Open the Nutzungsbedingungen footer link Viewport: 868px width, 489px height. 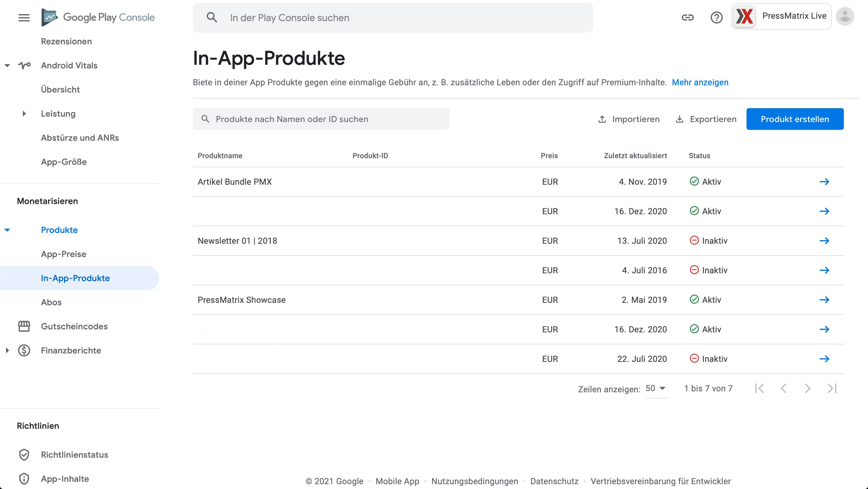[474, 481]
